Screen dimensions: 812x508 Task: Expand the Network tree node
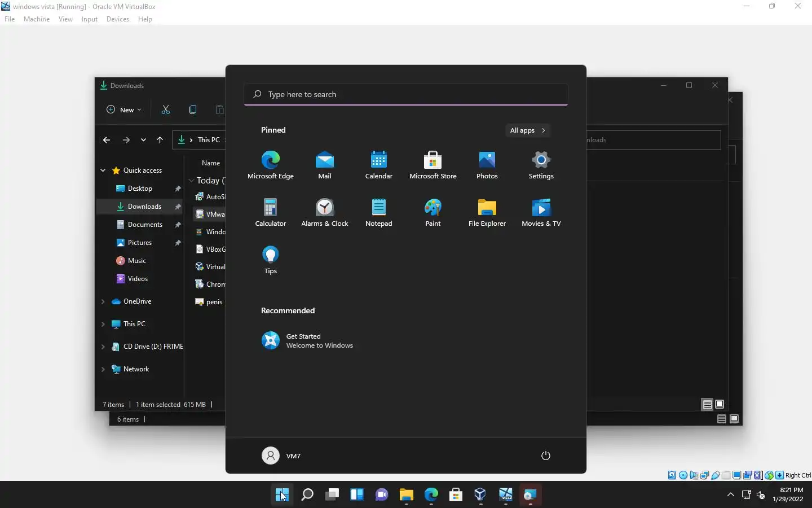coord(103,369)
